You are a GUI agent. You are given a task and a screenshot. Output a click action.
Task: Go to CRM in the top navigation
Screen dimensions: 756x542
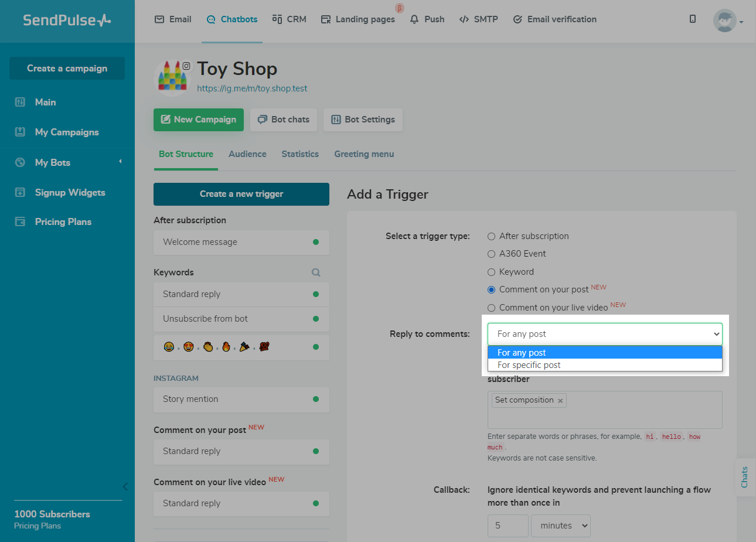coord(290,19)
